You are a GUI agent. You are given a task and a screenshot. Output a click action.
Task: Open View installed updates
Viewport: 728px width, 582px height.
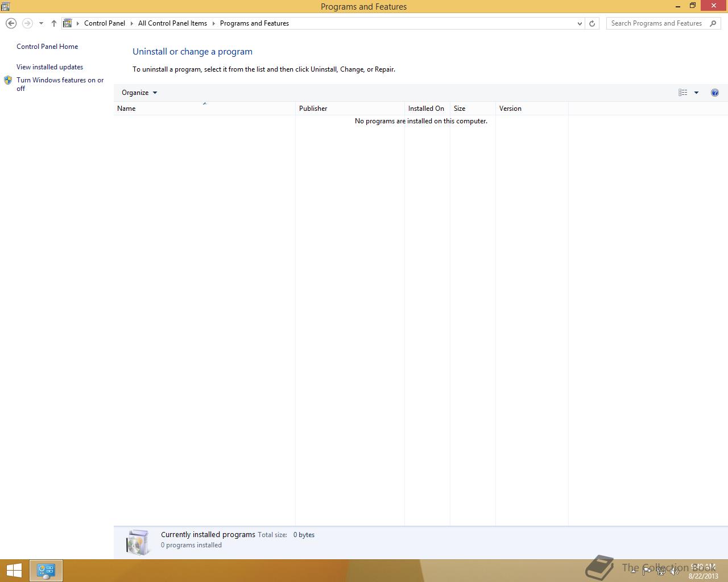point(49,67)
